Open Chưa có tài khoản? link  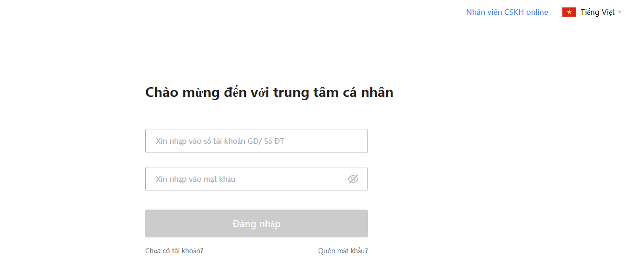(174, 251)
